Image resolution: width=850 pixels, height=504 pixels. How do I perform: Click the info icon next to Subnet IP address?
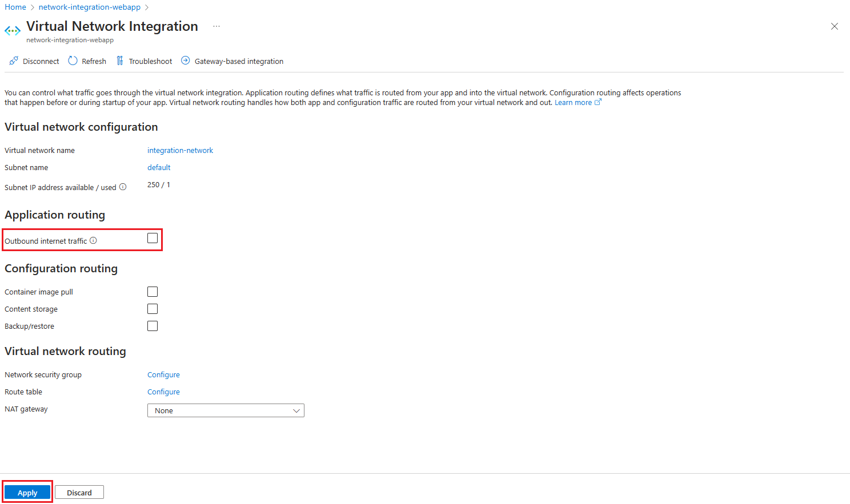coord(123,187)
